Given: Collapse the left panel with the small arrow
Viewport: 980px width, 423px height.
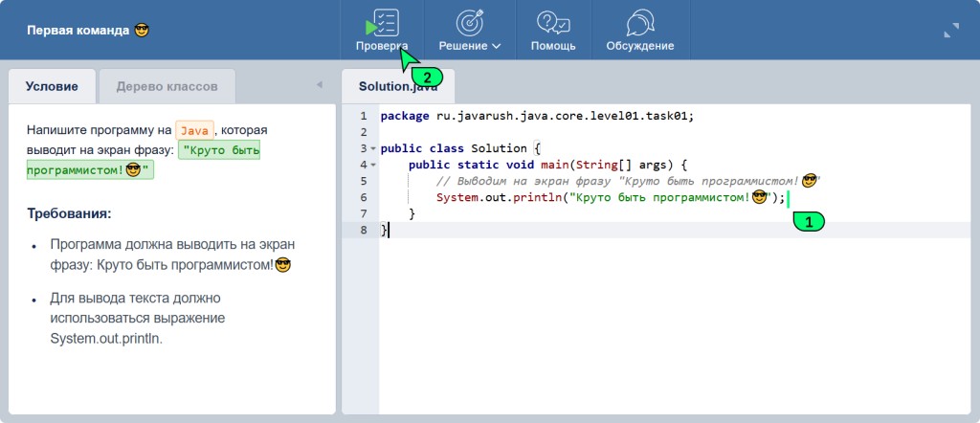Looking at the screenshot, I should (x=320, y=85).
